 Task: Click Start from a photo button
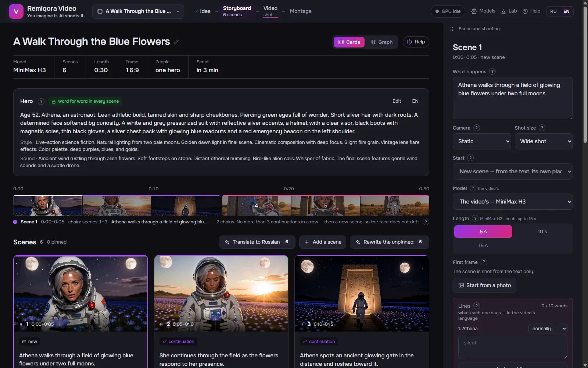tap(485, 285)
